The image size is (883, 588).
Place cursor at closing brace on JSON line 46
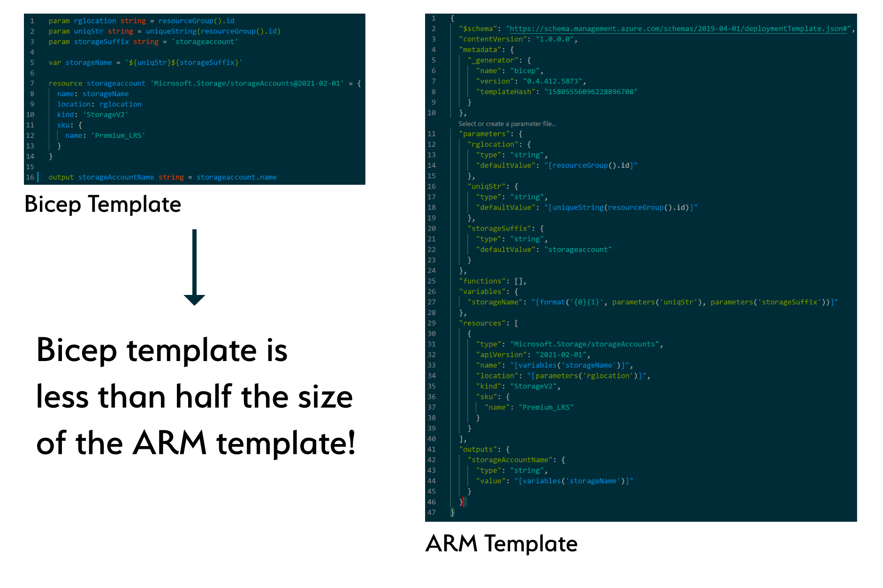click(462, 502)
